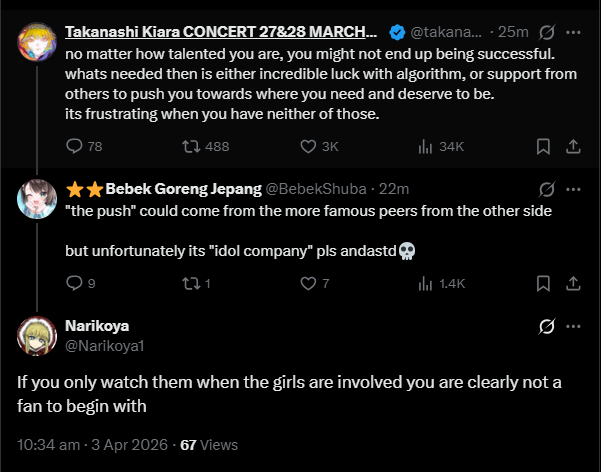
Task: Repost Takanashi Kiara's tweet with 488 reposts
Action: [x=188, y=147]
